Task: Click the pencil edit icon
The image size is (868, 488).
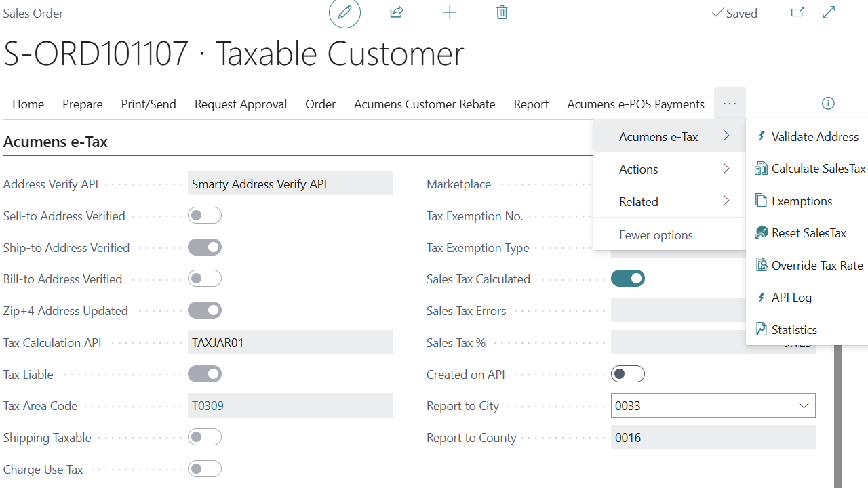Action: 344,13
